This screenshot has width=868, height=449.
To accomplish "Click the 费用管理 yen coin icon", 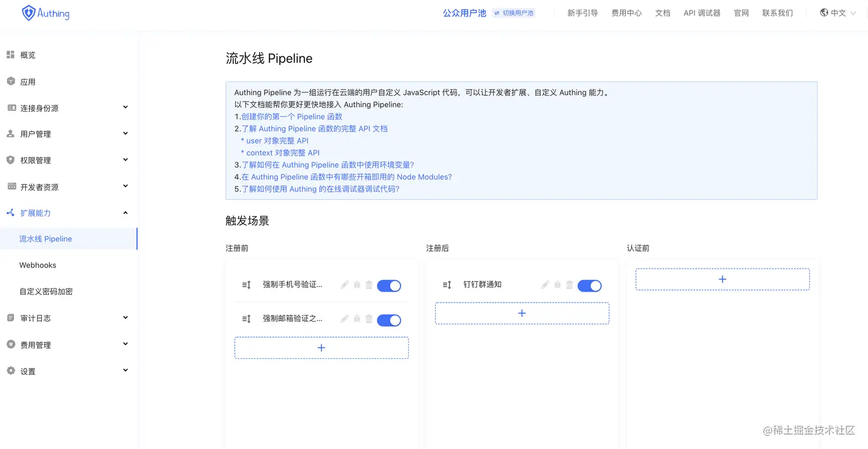I will point(10,345).
